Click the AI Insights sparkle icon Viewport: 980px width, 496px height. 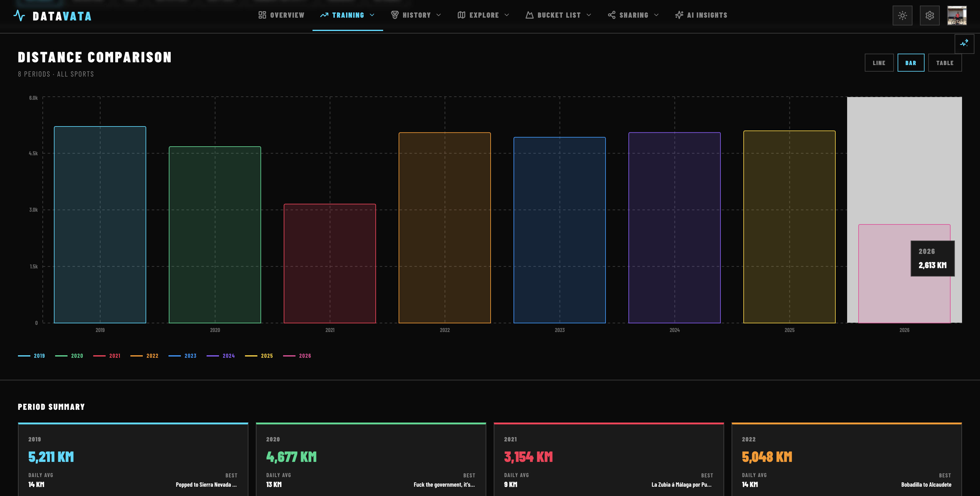coord(679,15)
